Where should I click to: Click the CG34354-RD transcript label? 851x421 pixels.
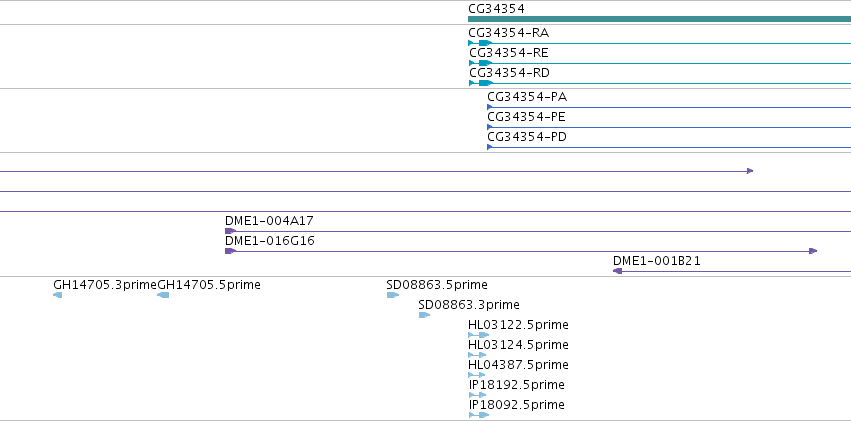click(x=509, y=73)
